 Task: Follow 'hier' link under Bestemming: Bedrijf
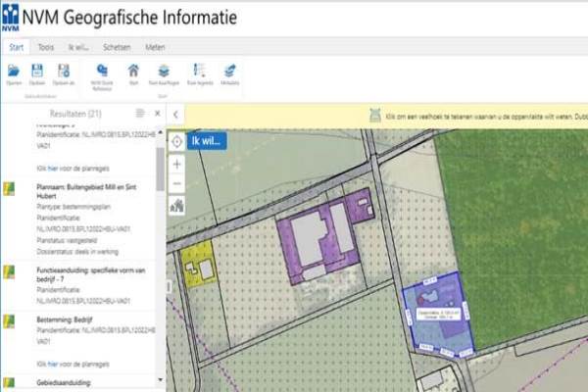53,364
